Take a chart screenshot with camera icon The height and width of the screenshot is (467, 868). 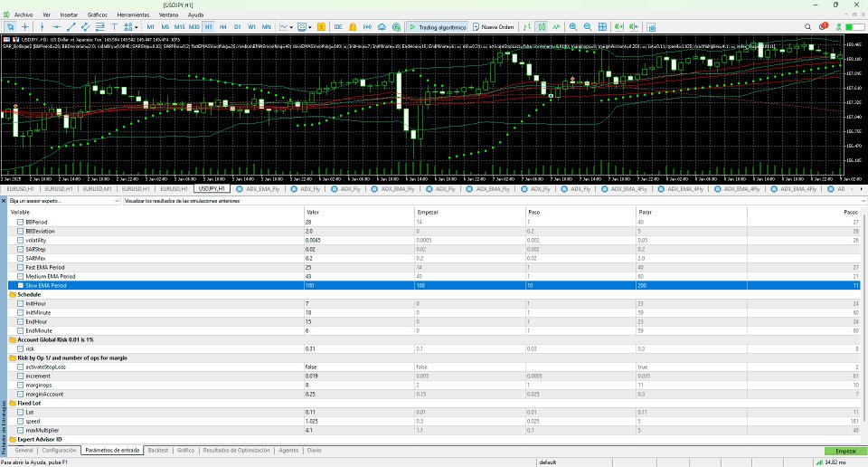coord(652,26)
